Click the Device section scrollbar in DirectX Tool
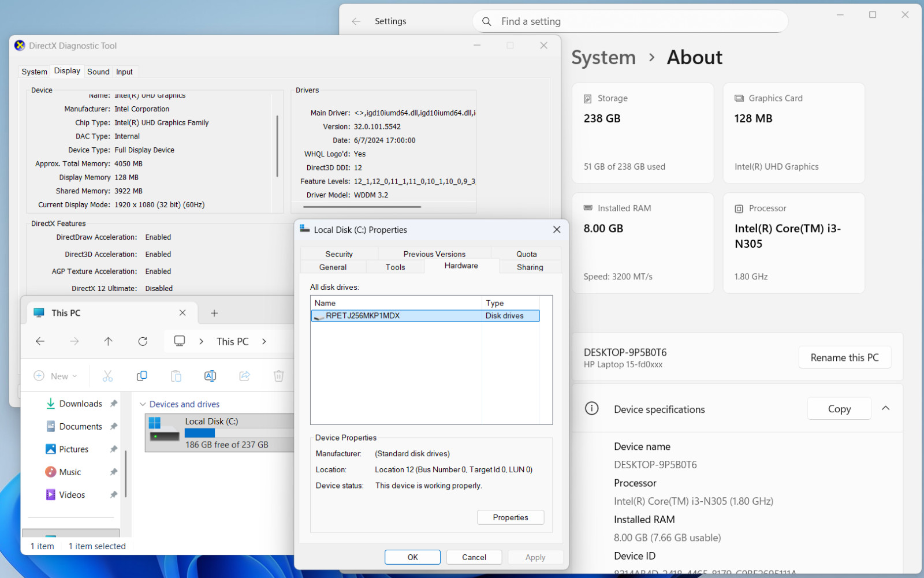Viewport: 924px width, 578px height. (x=277, y=146)
